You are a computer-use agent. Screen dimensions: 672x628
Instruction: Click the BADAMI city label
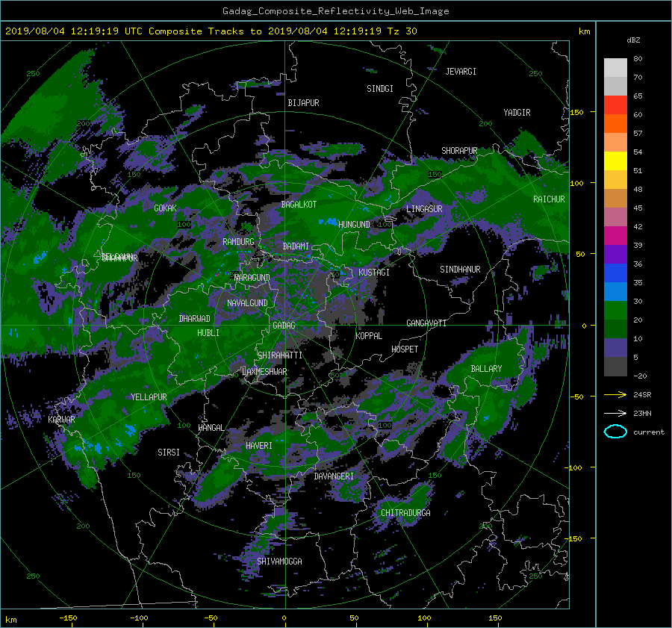click(296, 246)
